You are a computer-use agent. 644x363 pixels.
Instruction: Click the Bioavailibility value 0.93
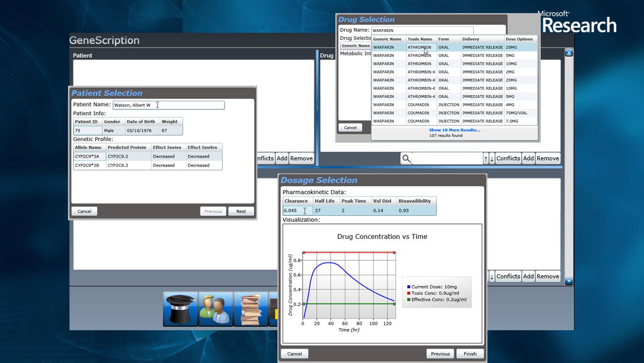(x=416, y=210)
